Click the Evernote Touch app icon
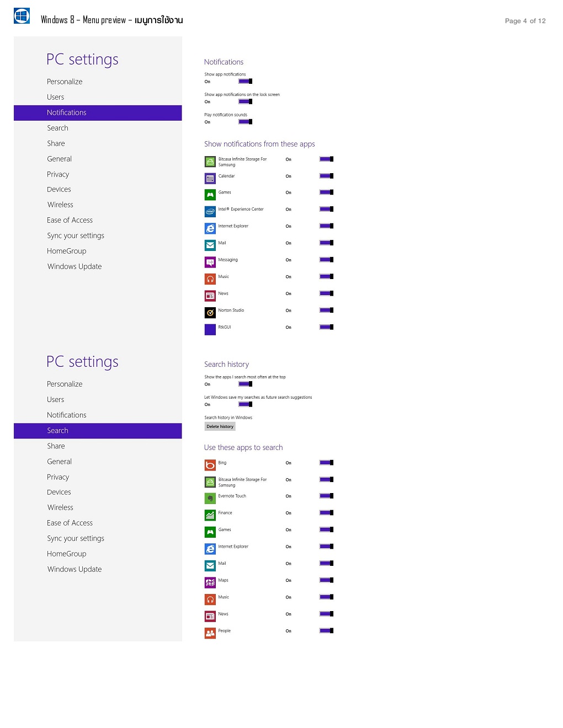The height and width of the screenshot is (728, 563). coord(210,499)
